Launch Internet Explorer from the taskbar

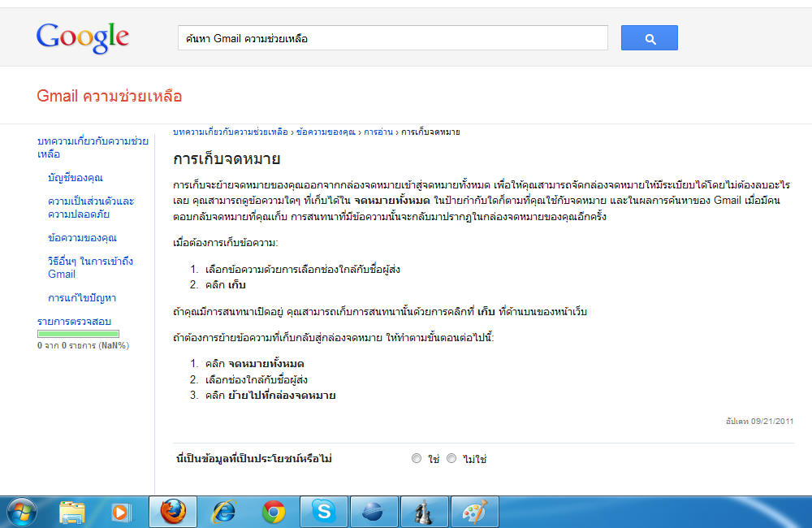[x=224, y=513]
